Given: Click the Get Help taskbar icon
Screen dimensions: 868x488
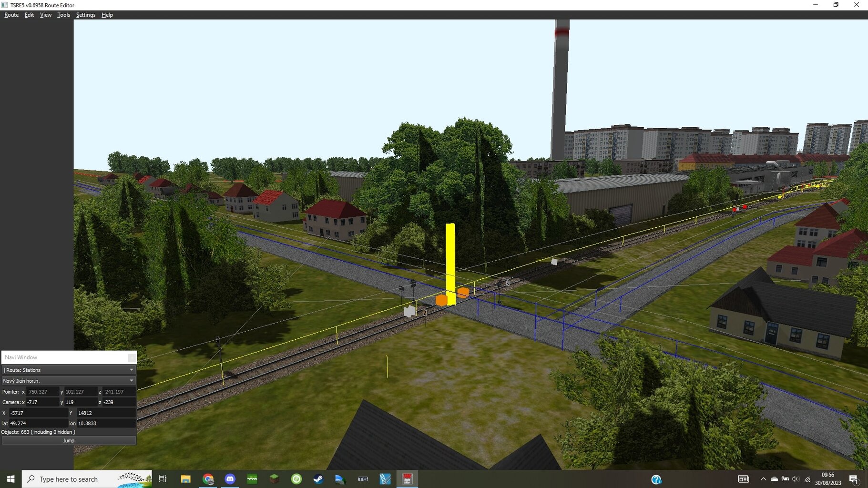Looking at the screenshot, I should click(x=656, y=479).
